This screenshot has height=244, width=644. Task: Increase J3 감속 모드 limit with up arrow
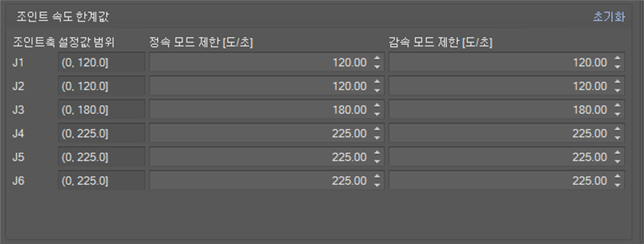[x=617, y=106]
